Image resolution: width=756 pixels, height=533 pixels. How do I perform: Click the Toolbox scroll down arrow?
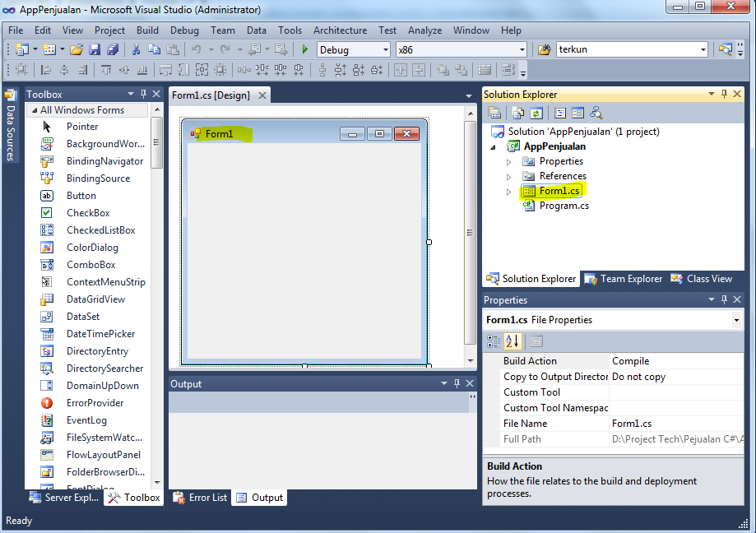pyautogui.click(x=157, y=482)
